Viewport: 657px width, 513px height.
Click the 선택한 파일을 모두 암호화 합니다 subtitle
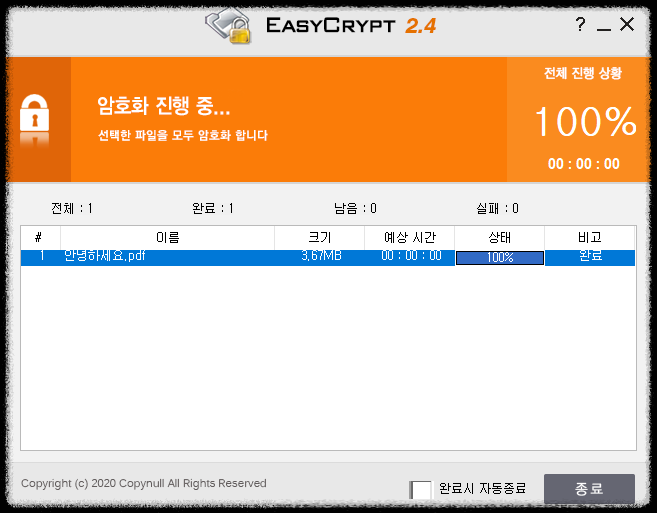(182, 135)
